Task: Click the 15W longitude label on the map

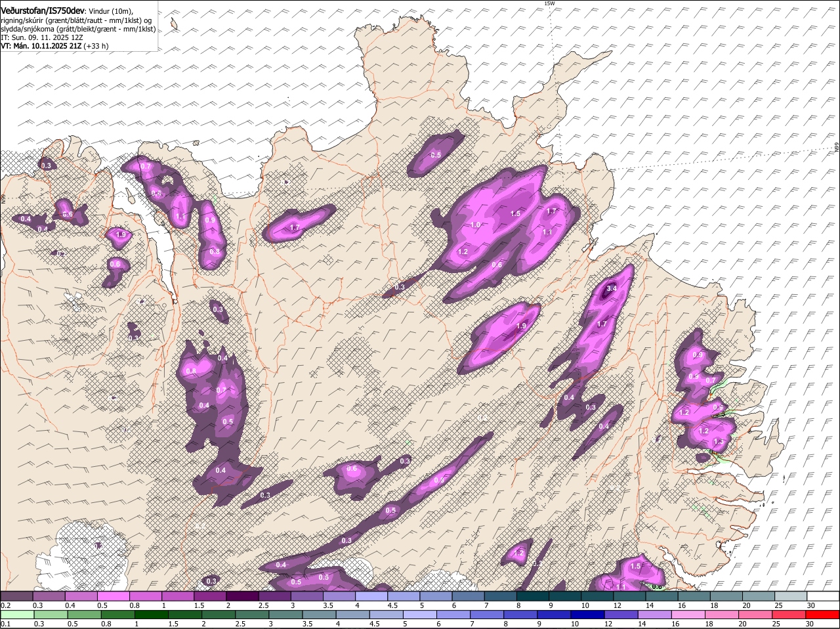Action: coord(549,3)
